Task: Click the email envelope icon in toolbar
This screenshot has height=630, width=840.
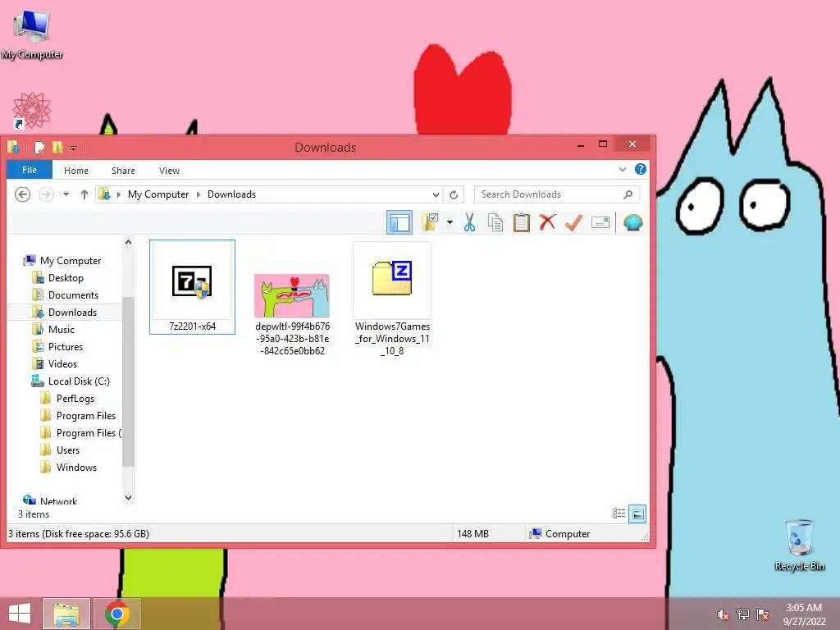Action: [600, 222]
